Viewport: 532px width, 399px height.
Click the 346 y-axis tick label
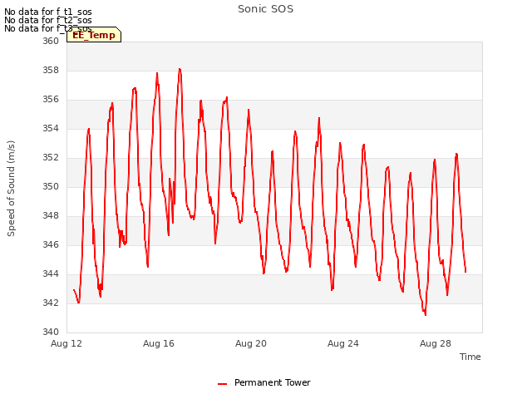[x=51, y=245]
